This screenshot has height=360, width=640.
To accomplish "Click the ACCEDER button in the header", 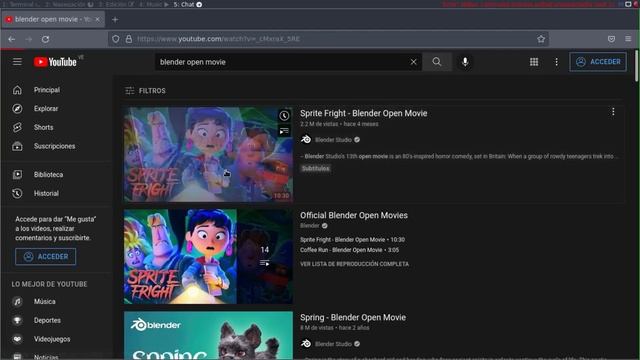I will pos(598,62).
